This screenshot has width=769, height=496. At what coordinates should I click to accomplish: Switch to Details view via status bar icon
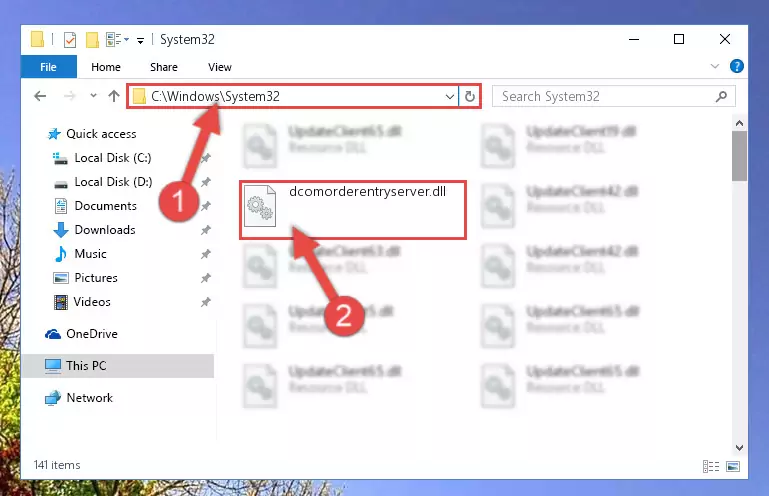click(x=711, y=466)
